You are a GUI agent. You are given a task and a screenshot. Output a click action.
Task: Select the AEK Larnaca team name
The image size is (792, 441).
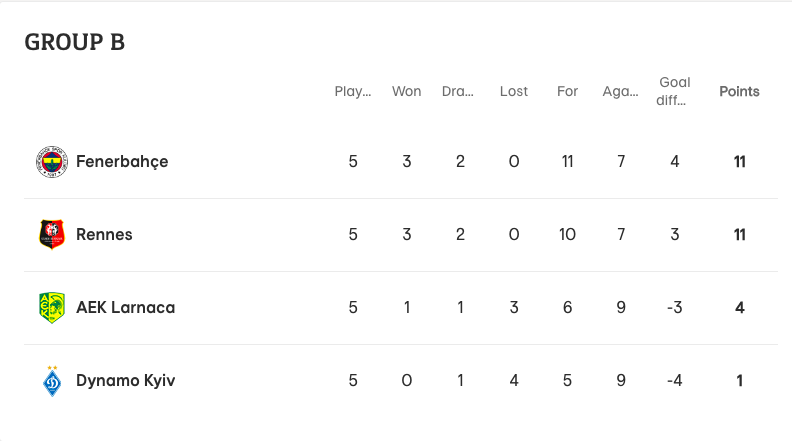[x=125, y=308]
